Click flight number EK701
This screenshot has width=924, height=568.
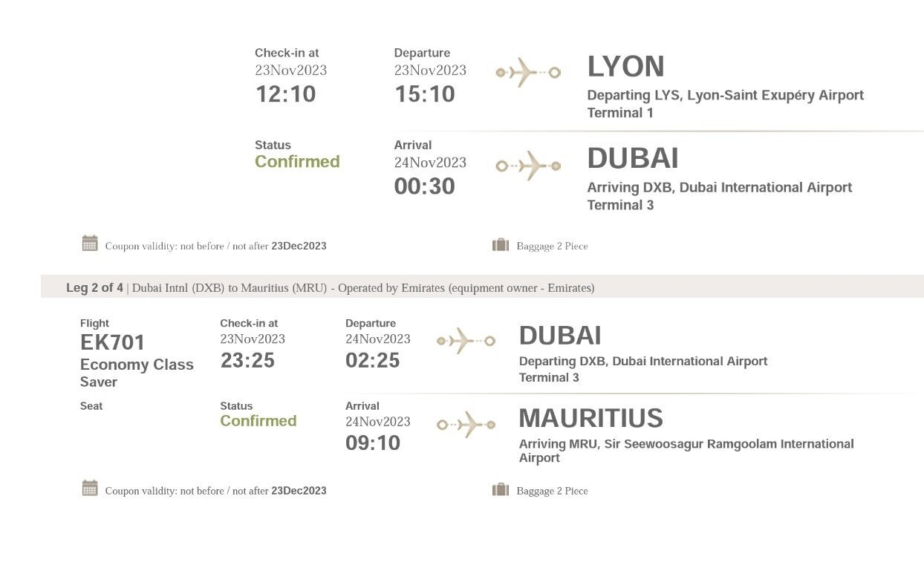pyautogui.click(x=112, y=342)
